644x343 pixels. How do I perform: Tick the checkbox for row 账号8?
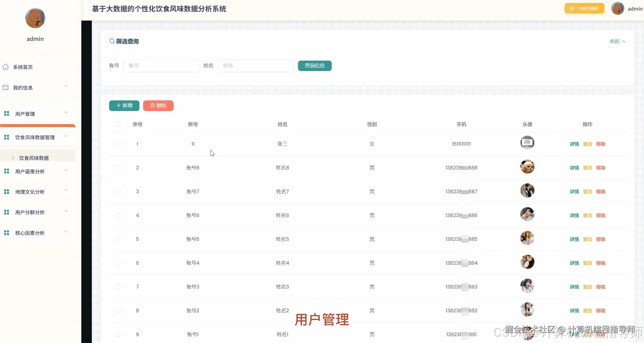[118, 168]
